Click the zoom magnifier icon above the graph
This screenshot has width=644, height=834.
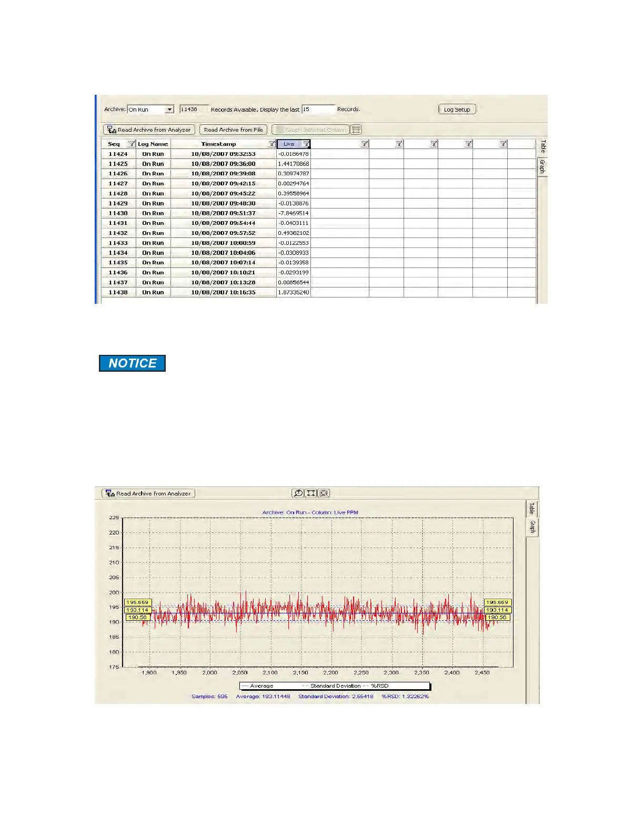click(298, 493)
